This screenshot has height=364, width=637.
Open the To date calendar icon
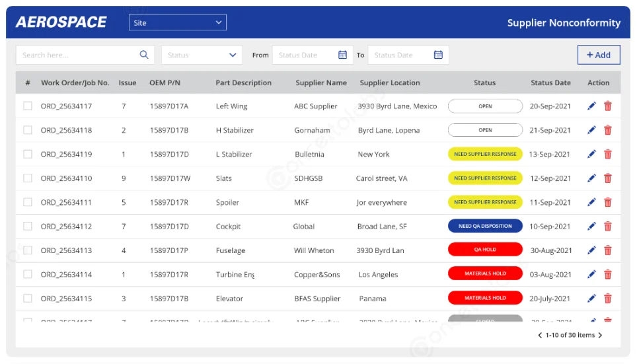pos(438,55)
